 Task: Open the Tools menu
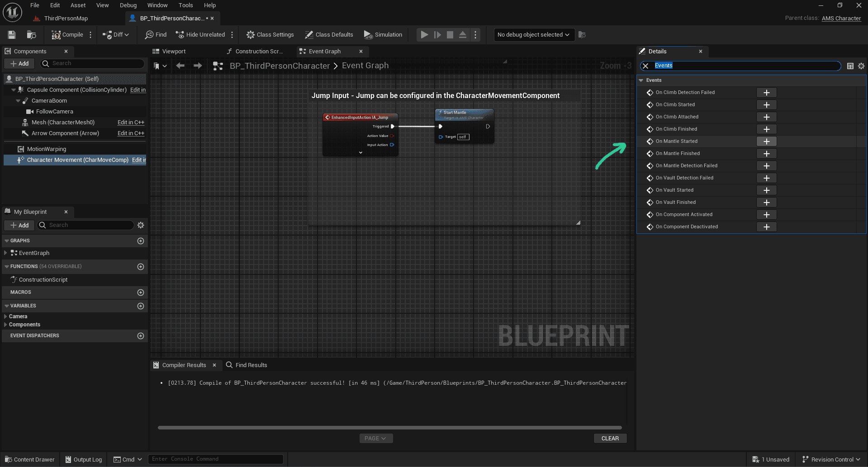point(186,5)
